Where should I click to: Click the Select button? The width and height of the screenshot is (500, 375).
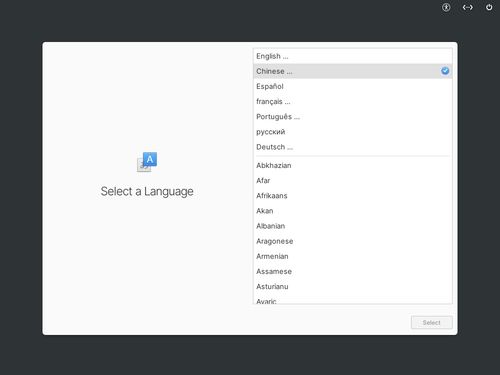[x=432, y=322]
